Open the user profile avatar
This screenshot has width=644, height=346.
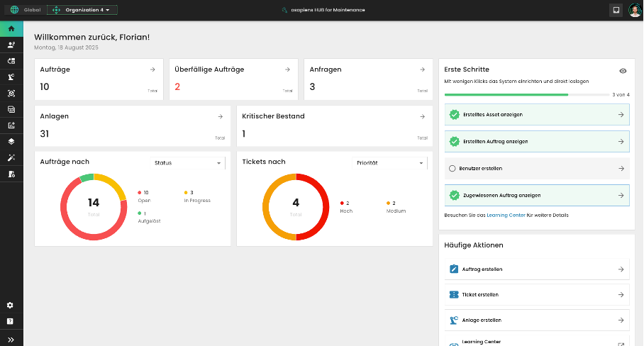(x=635, y=10)
